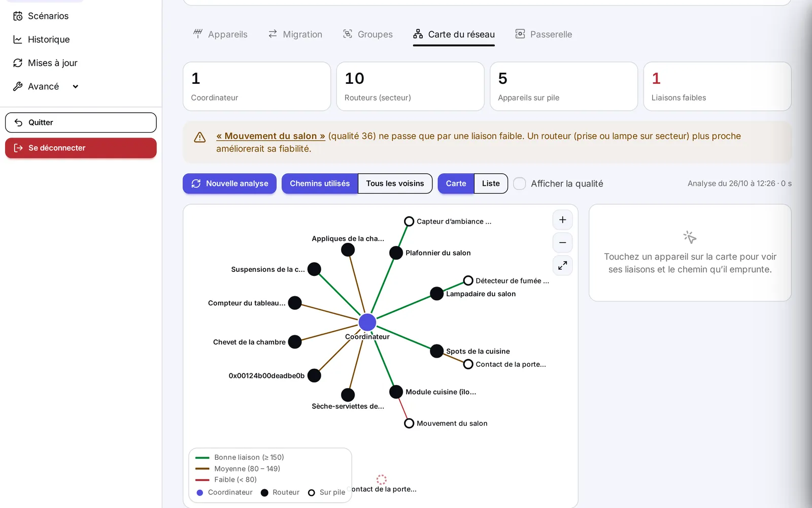Switch to the Passerelle tab
Screen dimensions: 812x508
pos(544,35)
